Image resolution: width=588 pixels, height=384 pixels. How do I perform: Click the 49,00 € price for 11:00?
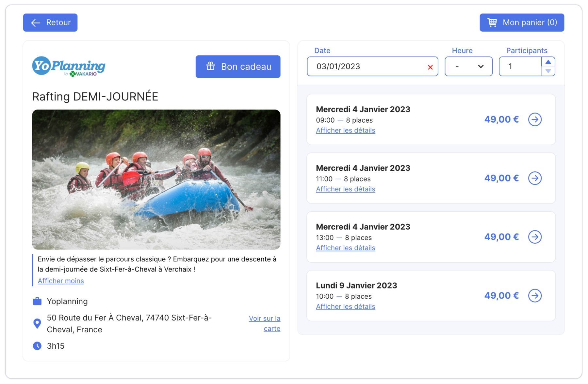pos(501,178)
